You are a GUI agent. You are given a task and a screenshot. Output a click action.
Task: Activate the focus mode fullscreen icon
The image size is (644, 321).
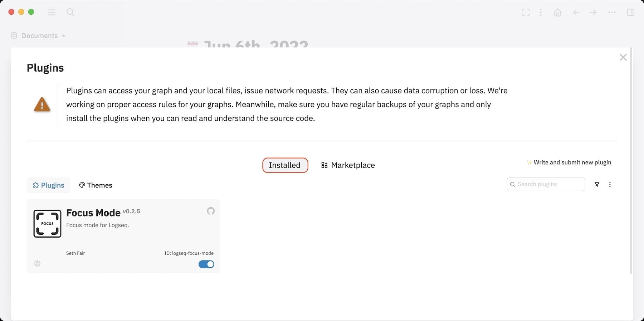526,13
